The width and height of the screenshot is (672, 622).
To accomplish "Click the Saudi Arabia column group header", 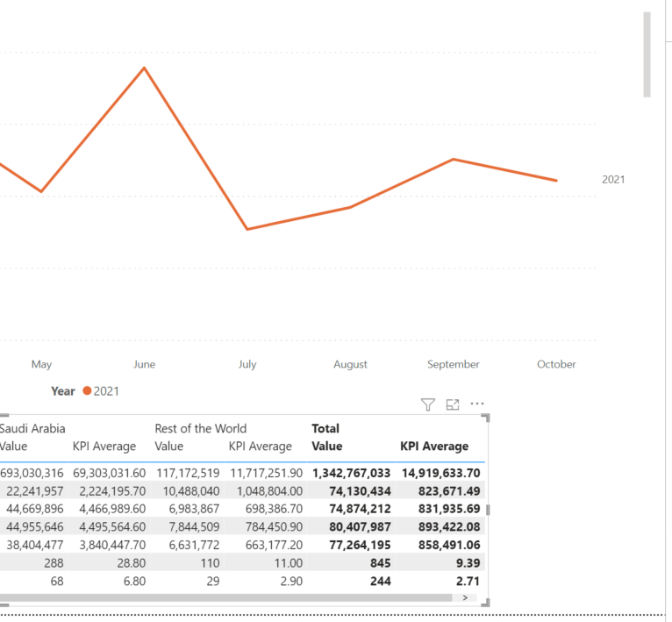I will point(32,429).
